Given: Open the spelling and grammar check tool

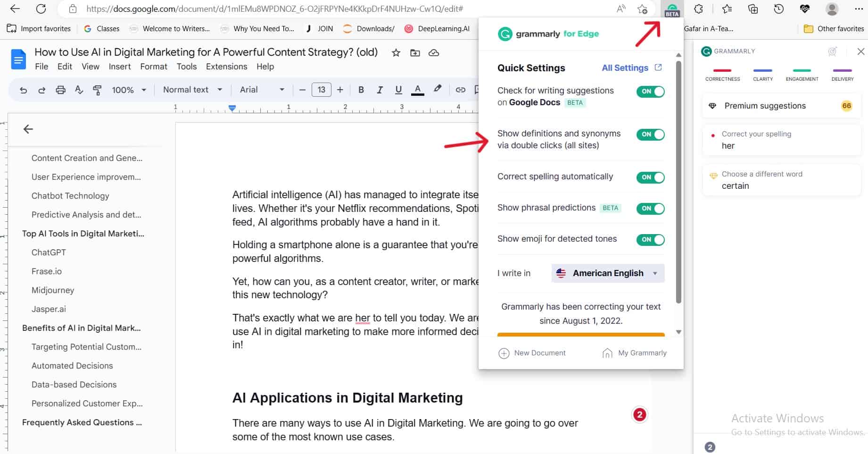Looking at the screenshot, I should (79, 89).
